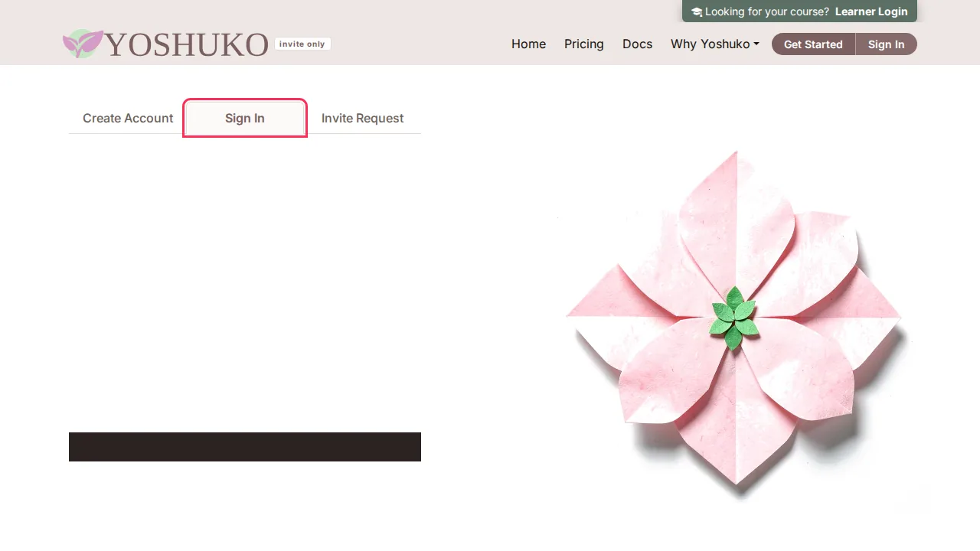
Task: Select the highlighted Sign In tab
Action: point(245,118)
